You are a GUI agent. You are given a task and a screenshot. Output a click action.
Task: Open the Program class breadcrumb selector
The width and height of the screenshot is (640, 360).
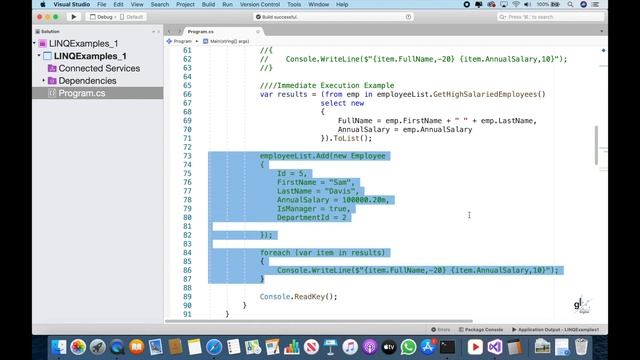[x=180, y=41]
